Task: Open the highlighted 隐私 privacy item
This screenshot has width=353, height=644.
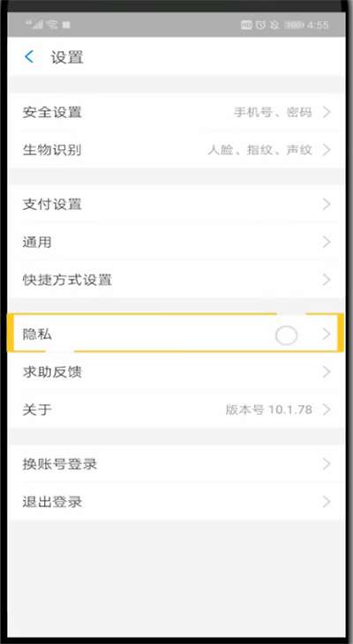Action: (176, 334)
